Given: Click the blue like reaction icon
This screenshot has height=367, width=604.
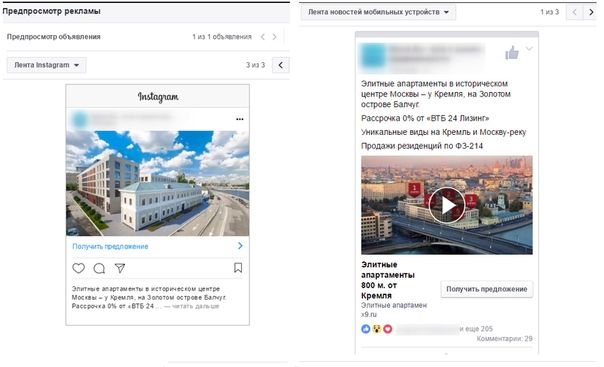Looking at the screenshot, I should tap(366, 329).
